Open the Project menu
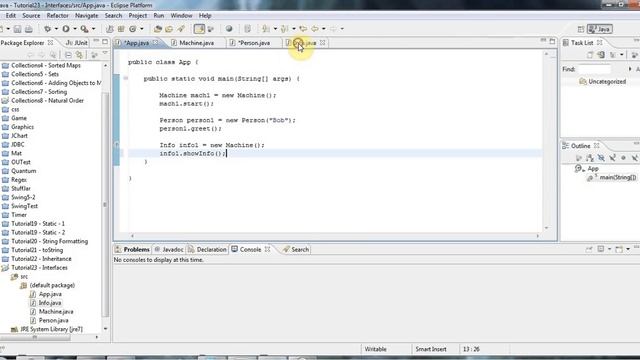The width and height of the screenshot is (640, 360). 138,16
